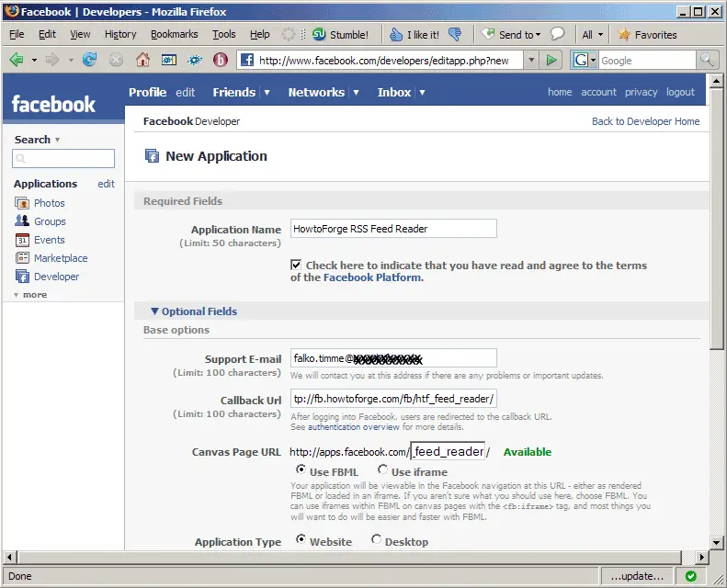
Task: Select the Use iframe radio button
Action: [x=382, y=469]
